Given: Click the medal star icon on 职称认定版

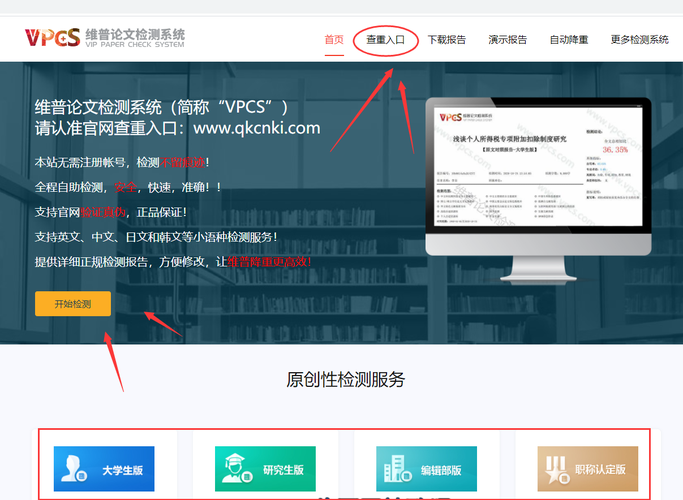Looking at the screenshot, I should pyautogui.click(x=557, y=470).
